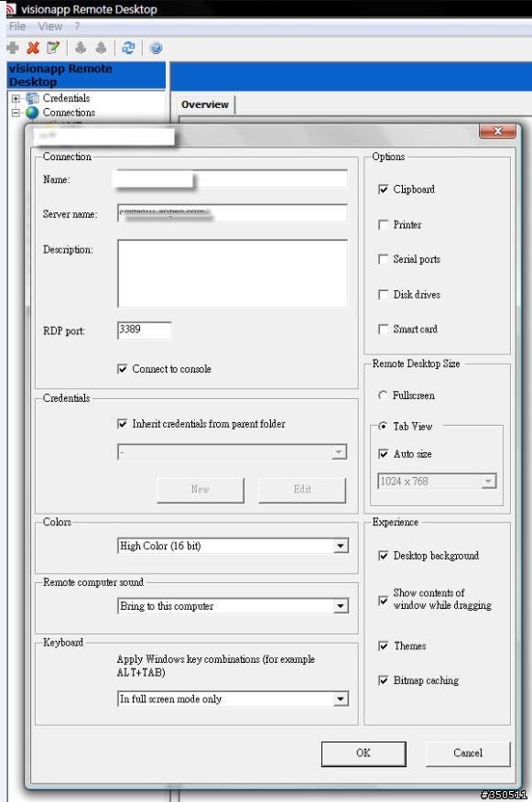This screenshot has height=802, width=532.
Task: Select Connections in the tree
Action: (69, 112)
